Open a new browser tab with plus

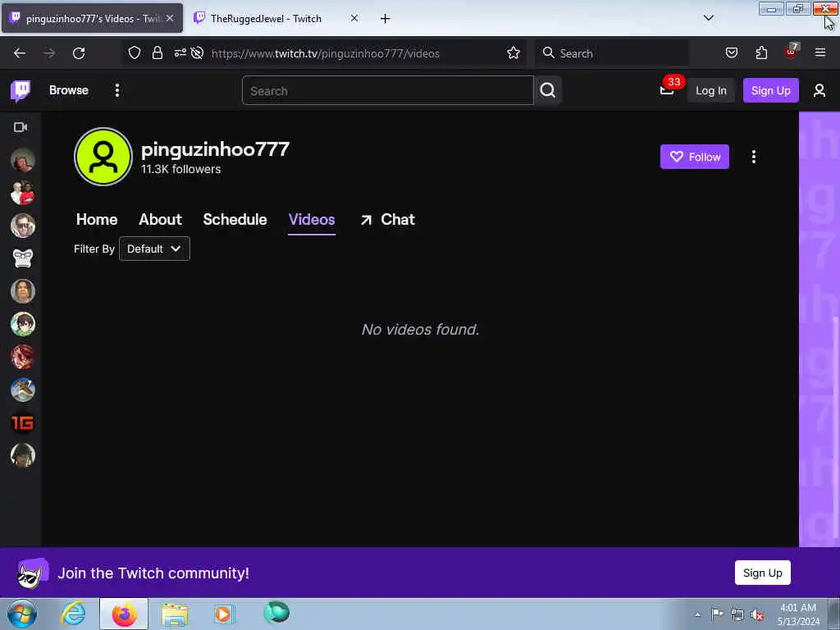385,19
